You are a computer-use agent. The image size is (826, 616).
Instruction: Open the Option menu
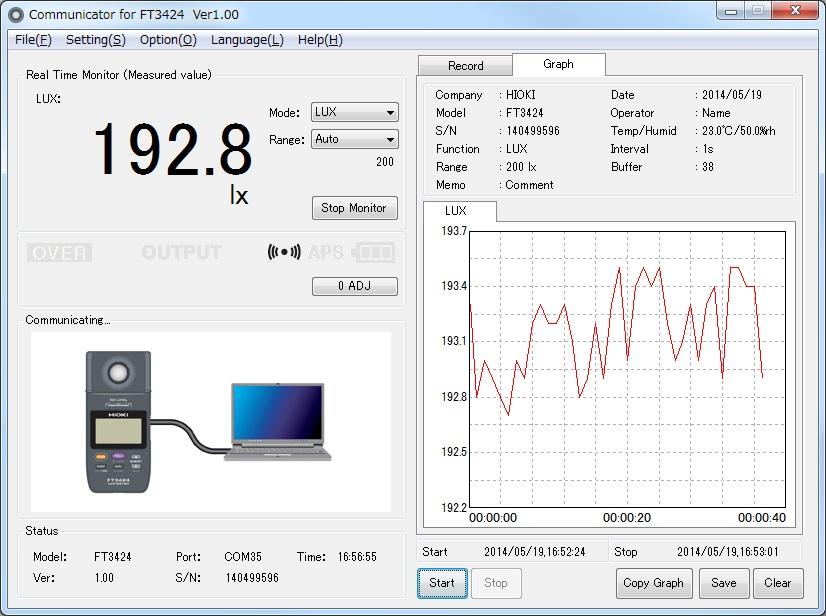pos(168,40)
